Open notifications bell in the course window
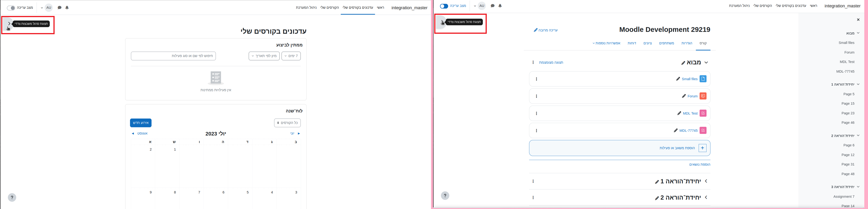The height and width of the screenshot is (209, 868). click(500, 6)
